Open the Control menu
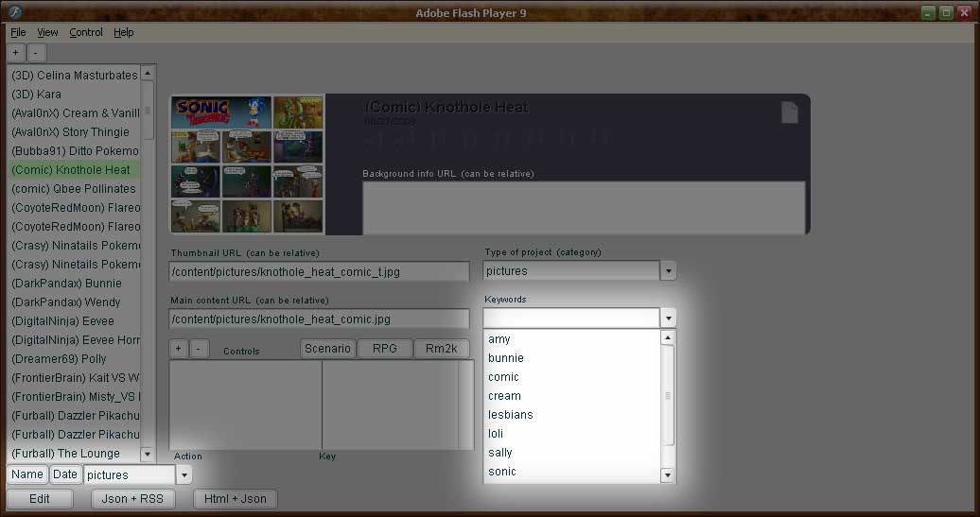 click(86, 32)
